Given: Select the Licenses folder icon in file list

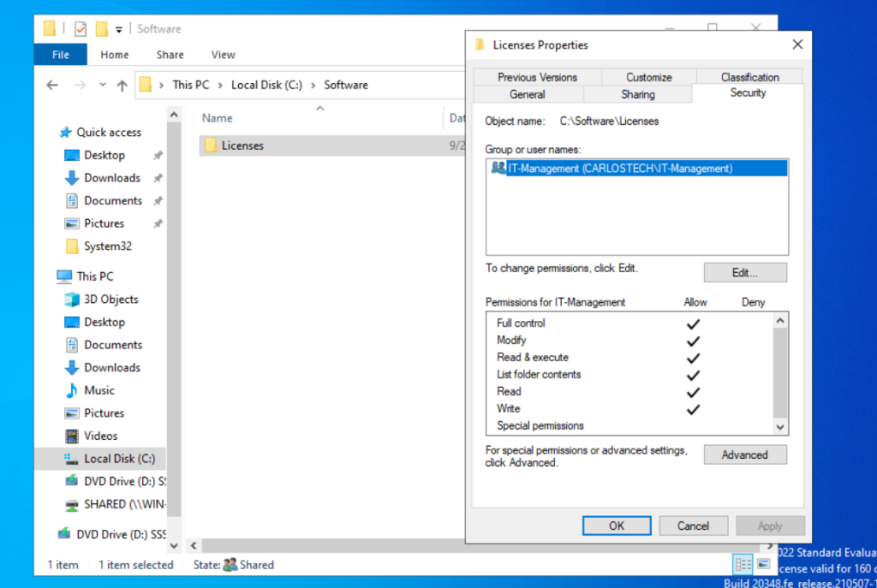Looking at the screenshot, I should 210,146.
